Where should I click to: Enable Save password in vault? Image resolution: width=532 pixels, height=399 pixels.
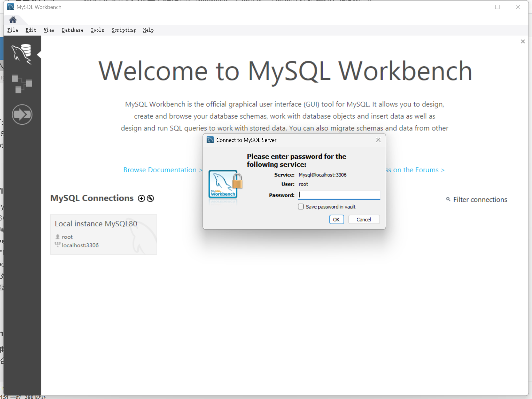tap(301, 207)
